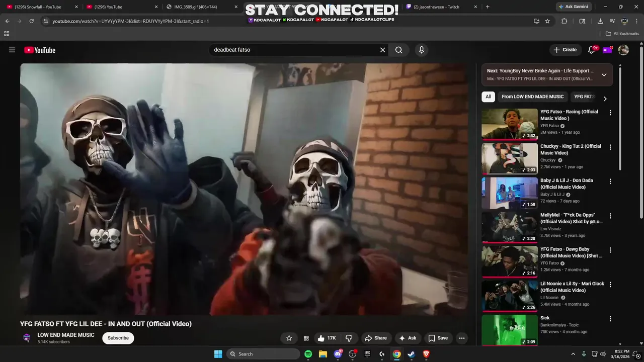Open options menu for Don Dada video
The width and height of the screenshot is (644, 362).
pos(610,181)
